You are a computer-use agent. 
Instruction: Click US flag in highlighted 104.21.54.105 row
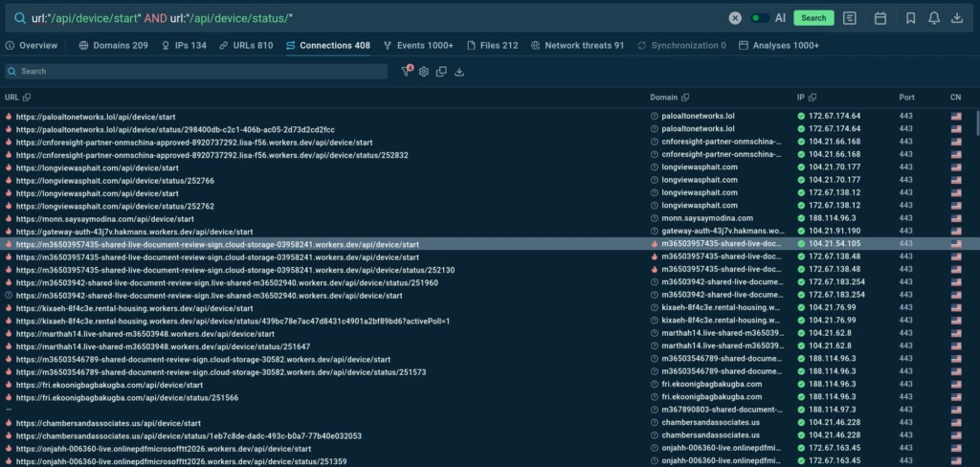click(x=956, y=244)
